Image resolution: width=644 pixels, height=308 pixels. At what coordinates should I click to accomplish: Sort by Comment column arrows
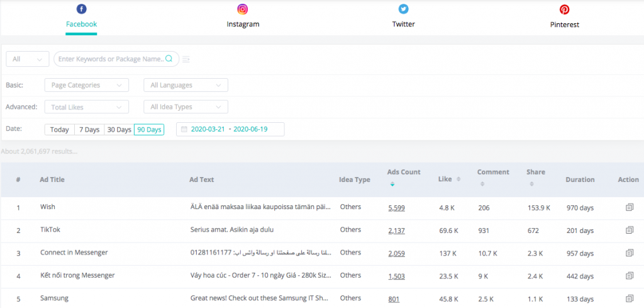click(x=482, y=184)
